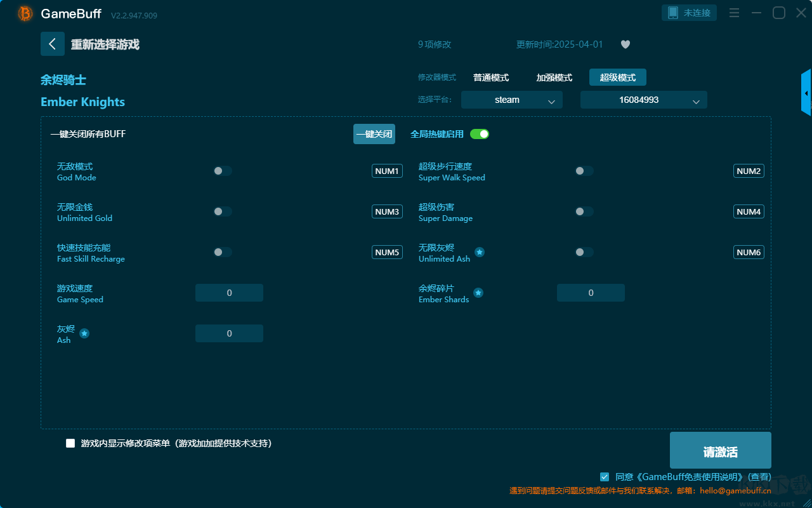This screenshot has width=812, height=508.
Task: Uncheck the GameBuff disclaimer agreement checkbox
Action: 605,476
